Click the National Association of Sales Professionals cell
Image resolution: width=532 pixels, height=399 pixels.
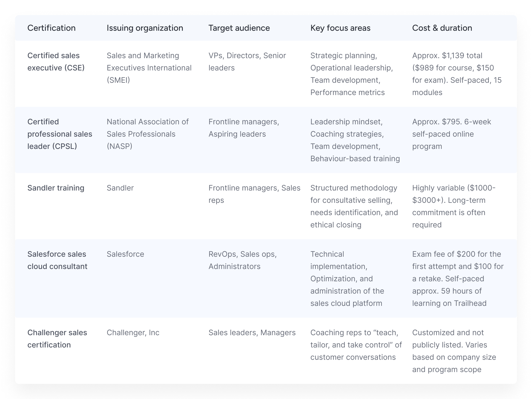(148, 134)
